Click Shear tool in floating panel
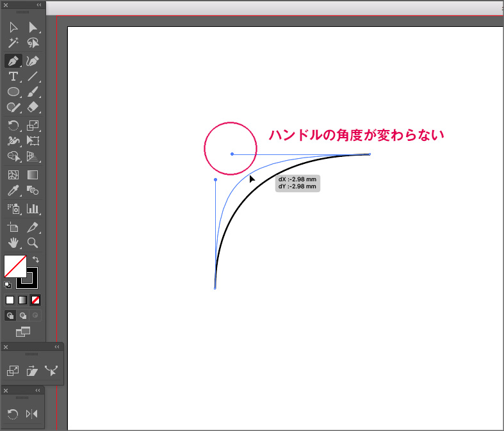 [32, 371]
